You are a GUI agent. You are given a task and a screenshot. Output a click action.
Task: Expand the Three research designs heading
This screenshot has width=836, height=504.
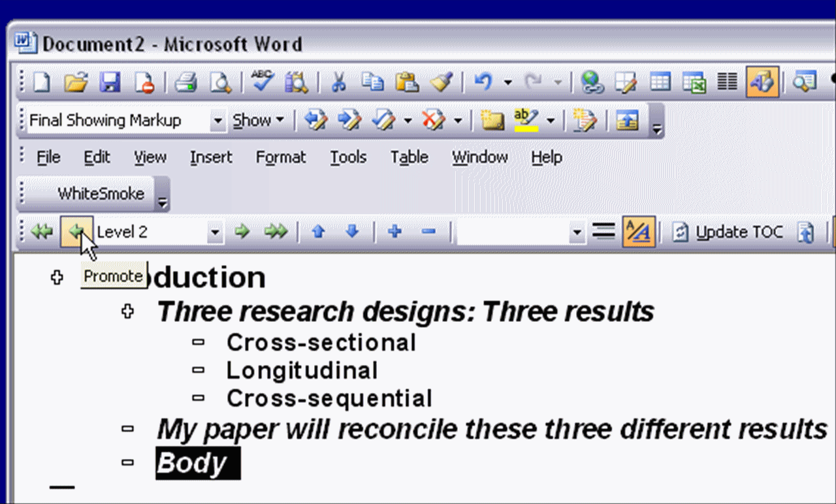point(128,311)
